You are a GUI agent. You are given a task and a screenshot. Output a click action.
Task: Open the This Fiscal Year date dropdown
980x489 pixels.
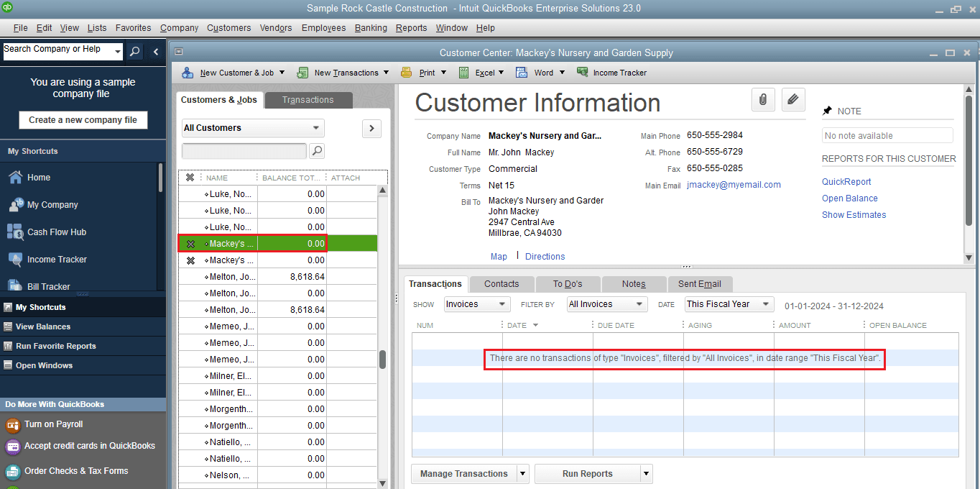point(728,303)
